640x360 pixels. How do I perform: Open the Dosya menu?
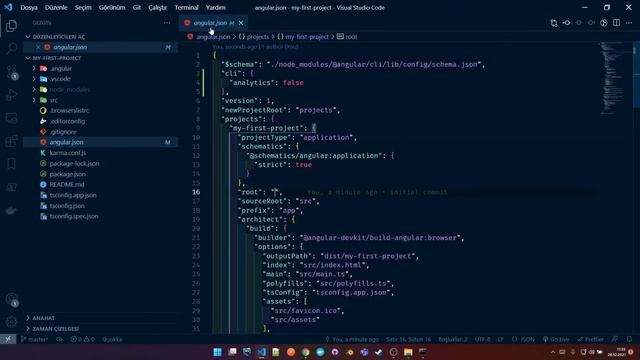coord(29,7)
